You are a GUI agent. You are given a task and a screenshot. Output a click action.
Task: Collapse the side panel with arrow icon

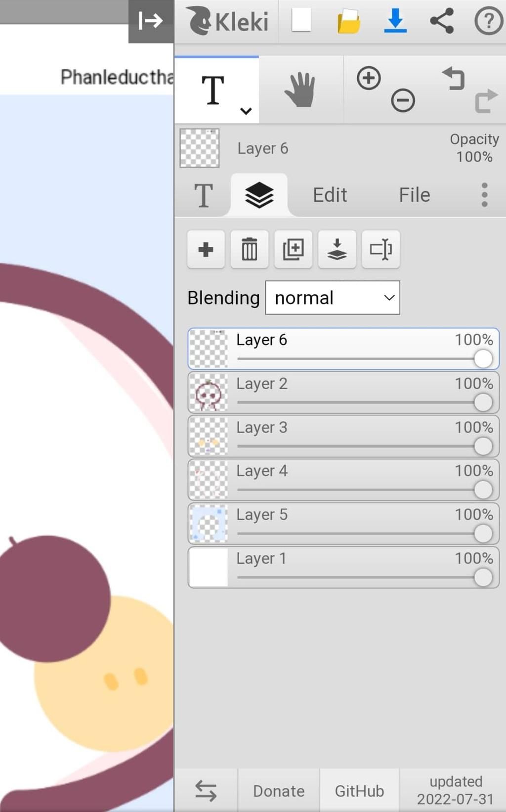click(x=151, y=21)
